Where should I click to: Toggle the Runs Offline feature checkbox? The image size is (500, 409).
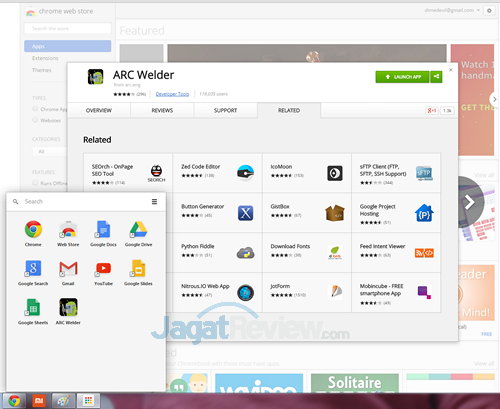(x=35, y=183)
